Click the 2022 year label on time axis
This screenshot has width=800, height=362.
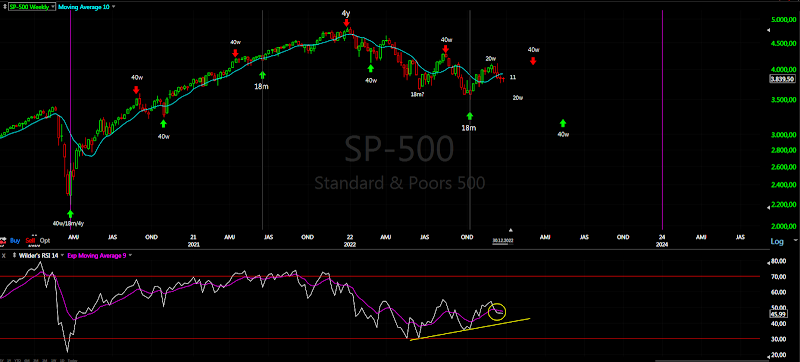349,244
